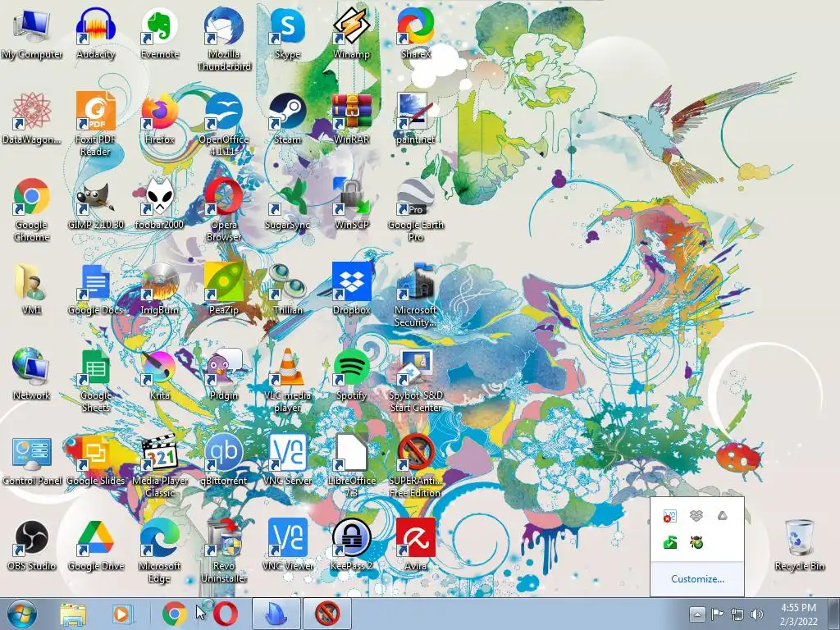840x630 pixels.
Task: Click the taskbar clock showing 4:55 PM
Action: [x=799, y=614]
